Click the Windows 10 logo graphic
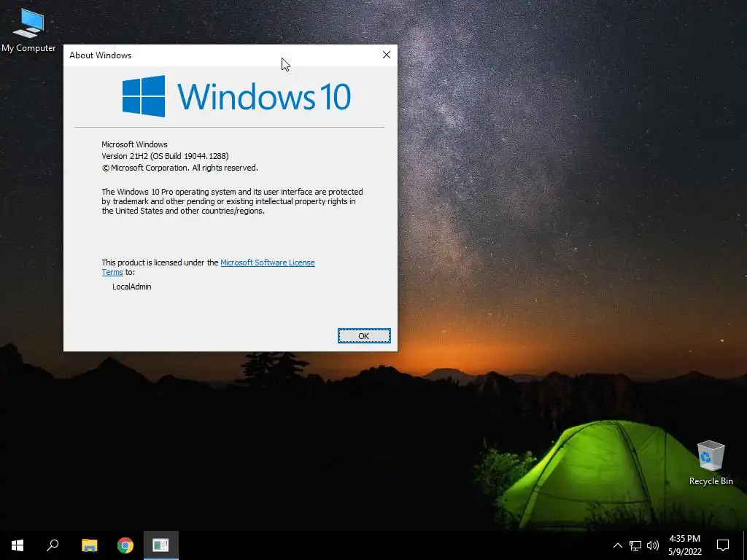 point(237,96)
